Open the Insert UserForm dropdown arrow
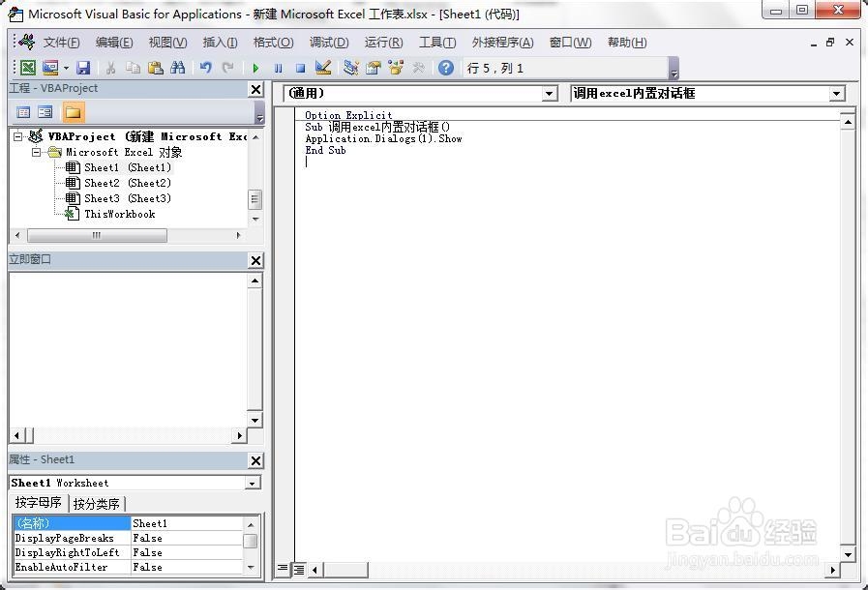The width and height of the screenshot is (868, 590). click(x=66, y=68)
